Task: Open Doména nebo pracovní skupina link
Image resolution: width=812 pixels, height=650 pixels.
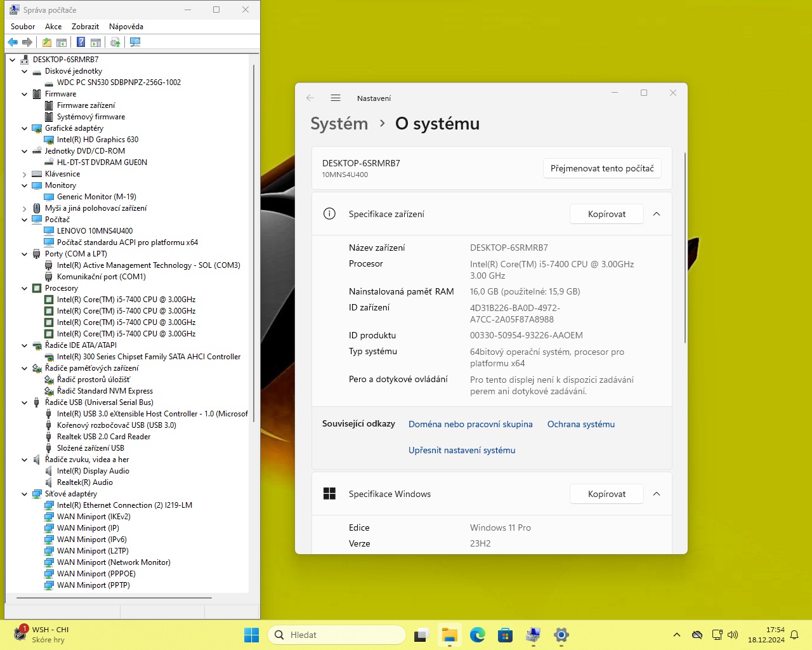Action: click(471, 424)
